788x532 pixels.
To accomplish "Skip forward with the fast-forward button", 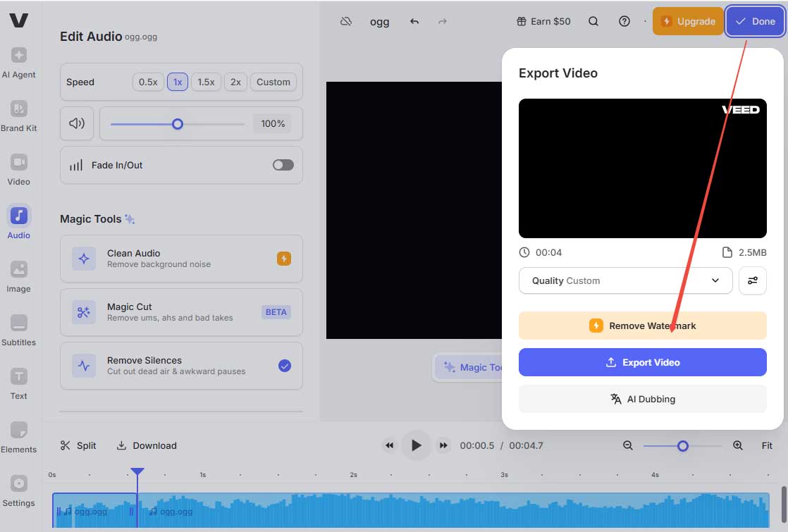I will click(x=443, y=445).
